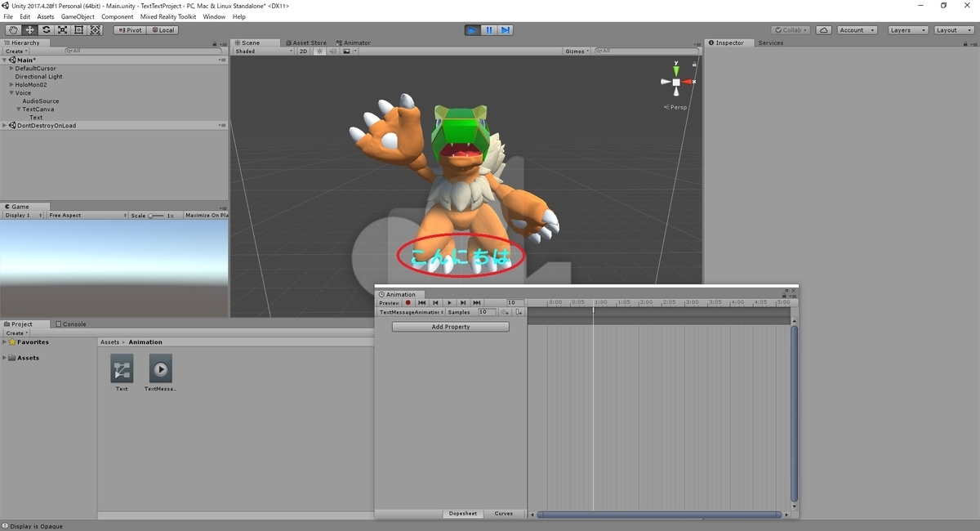The height and width of the screenshot is (531, 980).
Task: Play the animation clip
Action: pyautogui.click(x=449, y=302)
